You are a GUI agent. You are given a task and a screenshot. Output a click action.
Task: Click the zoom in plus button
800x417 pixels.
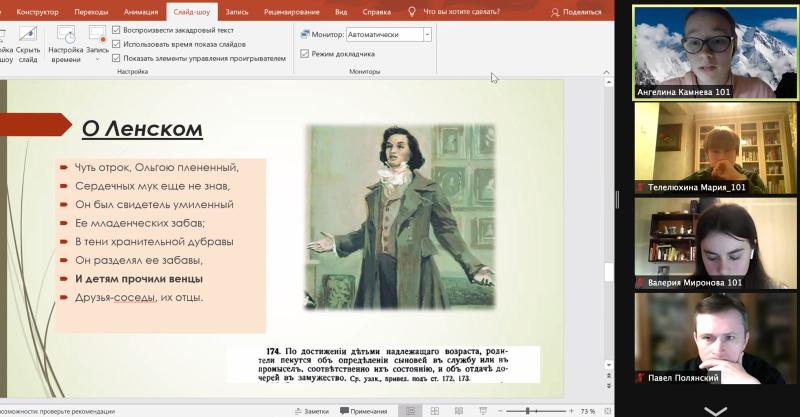(x=571, y=411)
